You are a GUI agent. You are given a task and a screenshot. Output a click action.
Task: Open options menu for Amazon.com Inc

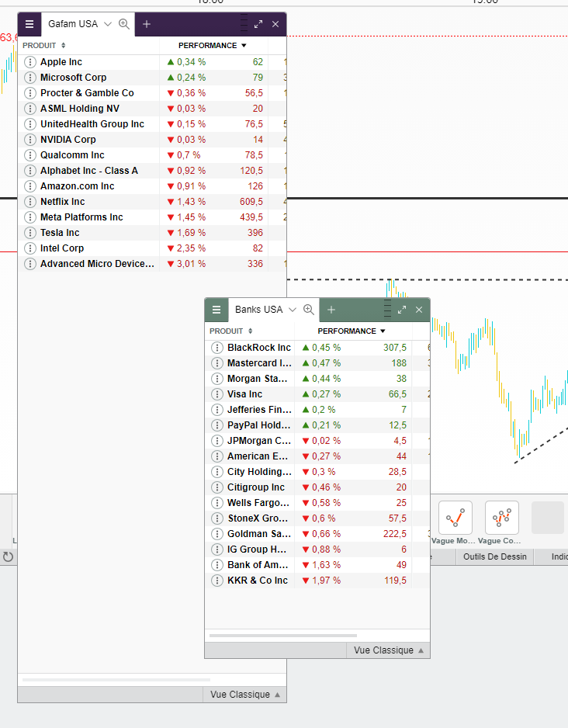point(30,186)
